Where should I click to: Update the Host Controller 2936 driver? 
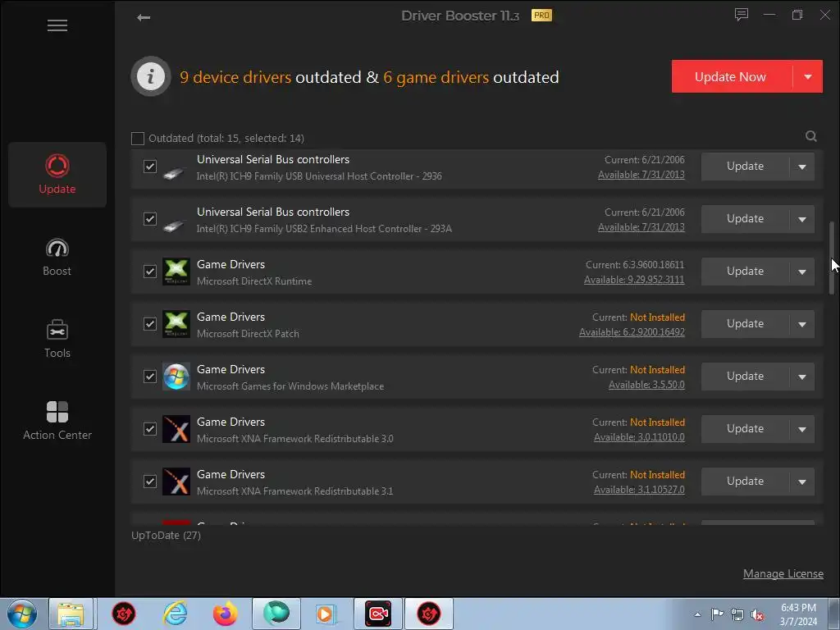[745, 167]
